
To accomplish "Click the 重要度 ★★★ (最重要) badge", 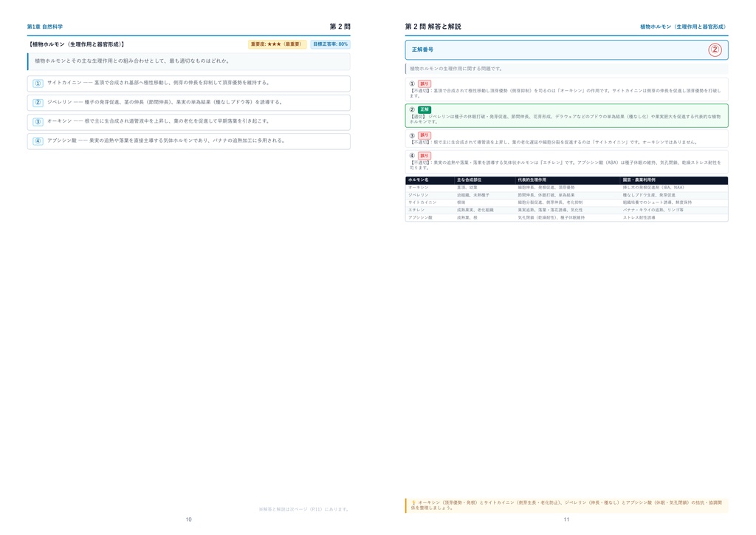I will 278,44.
